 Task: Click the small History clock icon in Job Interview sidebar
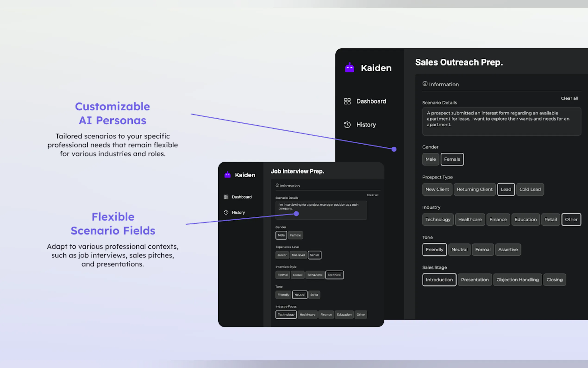[x=226, y=212]
